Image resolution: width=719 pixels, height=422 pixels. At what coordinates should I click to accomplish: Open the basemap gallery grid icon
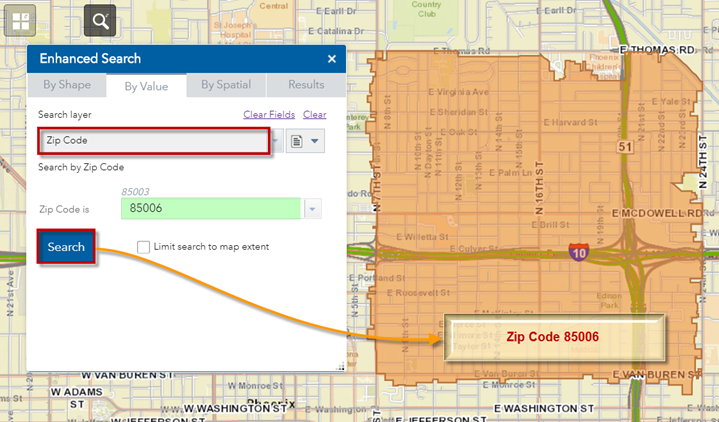(x=20, y=19)
